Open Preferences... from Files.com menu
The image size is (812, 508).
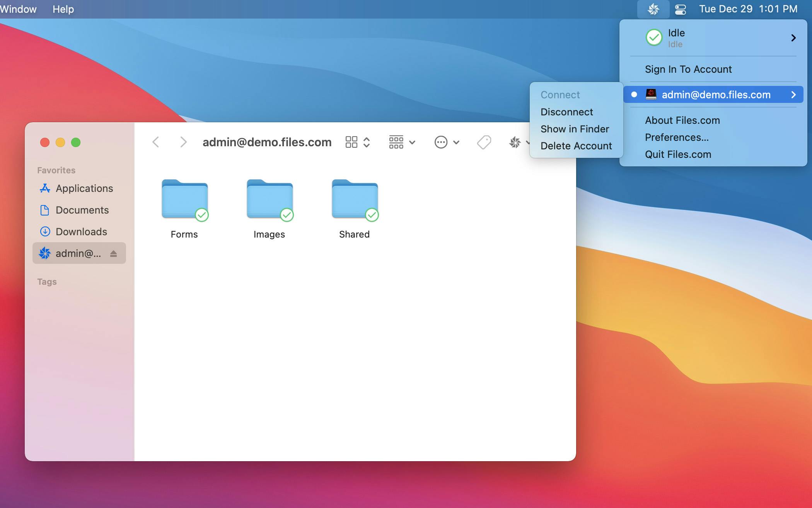(677, 137)
